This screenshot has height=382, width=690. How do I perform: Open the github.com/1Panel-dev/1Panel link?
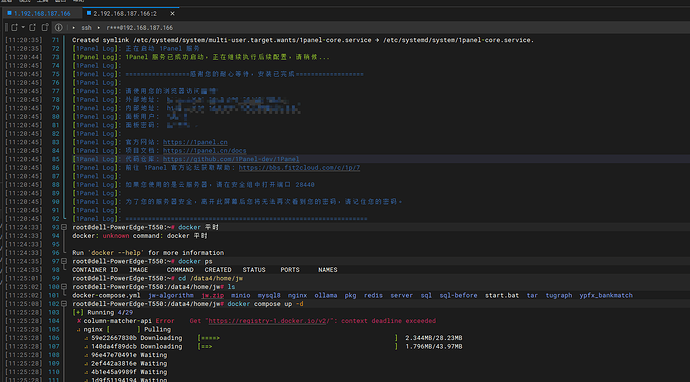[x=231, y=159]
